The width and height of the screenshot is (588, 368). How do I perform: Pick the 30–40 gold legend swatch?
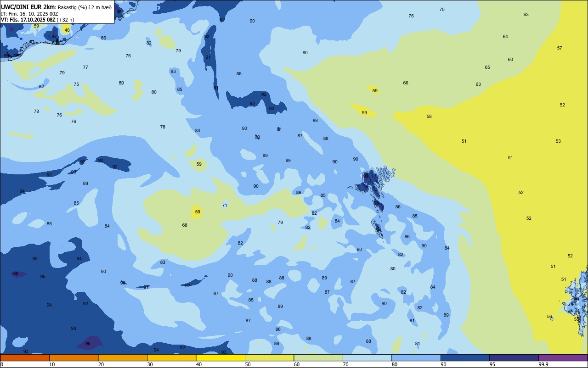pos(171,357)
